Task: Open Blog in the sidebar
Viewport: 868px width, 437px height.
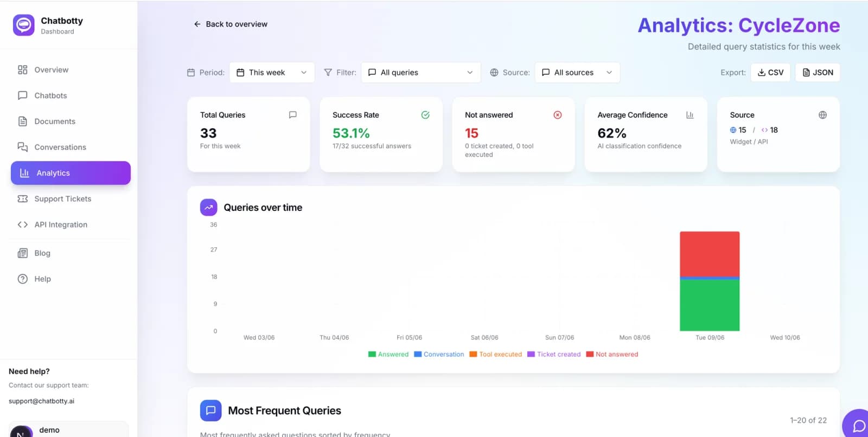Action: point(71,253)
